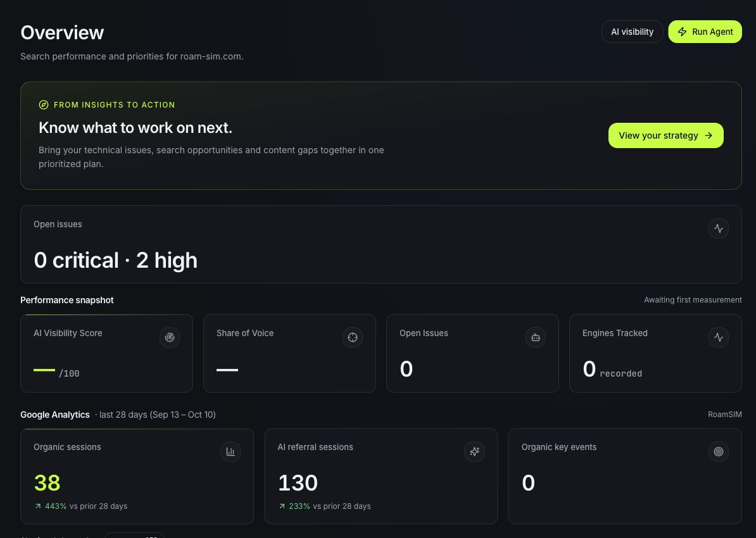Viewport: 756px width, 538px height.
Task: Click the radar icon in AI Visibility Score card
Action: (x=170, y=337)
